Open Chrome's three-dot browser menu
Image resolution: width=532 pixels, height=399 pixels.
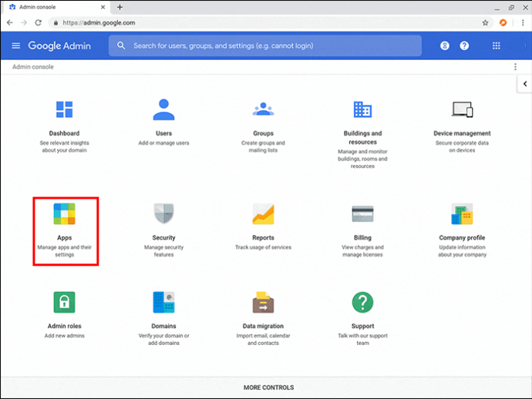click(x=523, y=22)
